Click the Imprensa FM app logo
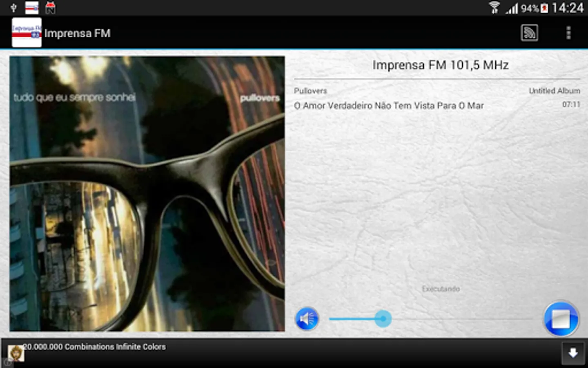Image resolution: width=588 pixels, height=368 pixels. click(x=27, y=33)
